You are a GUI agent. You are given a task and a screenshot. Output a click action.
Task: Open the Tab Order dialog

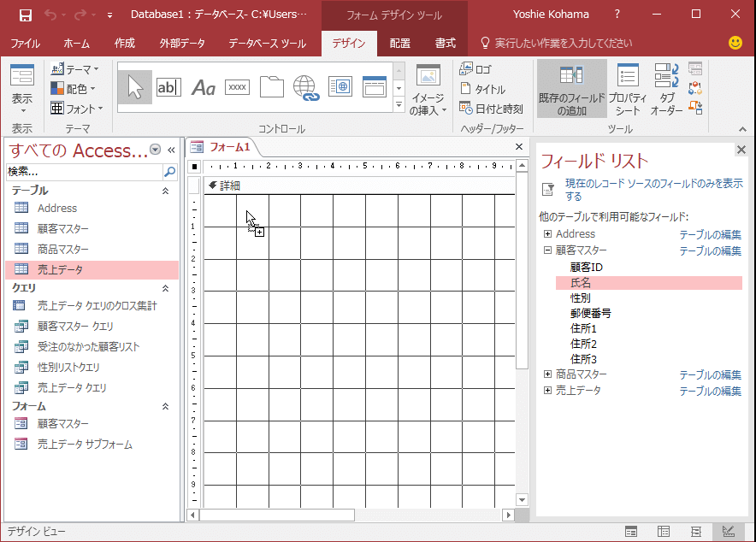click(x=666, y=89)
